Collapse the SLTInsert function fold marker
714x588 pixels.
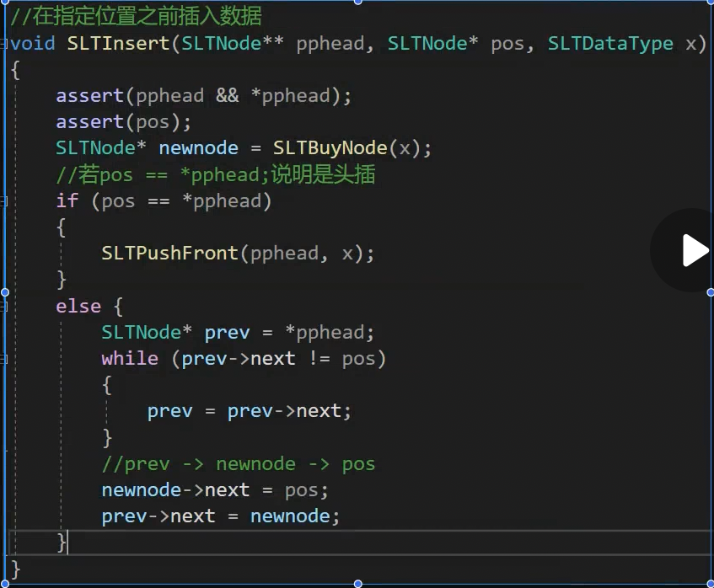[3, 44]
